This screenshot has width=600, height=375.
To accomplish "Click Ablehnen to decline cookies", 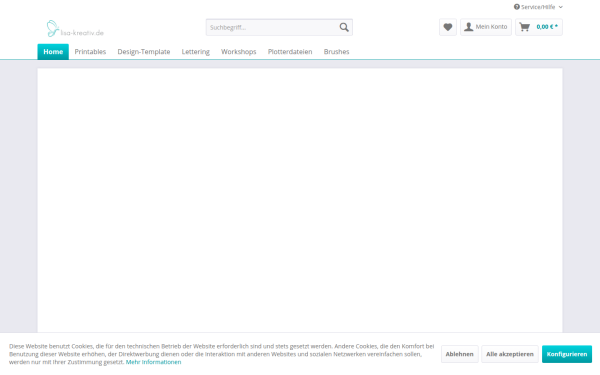I will pos(460,354).
